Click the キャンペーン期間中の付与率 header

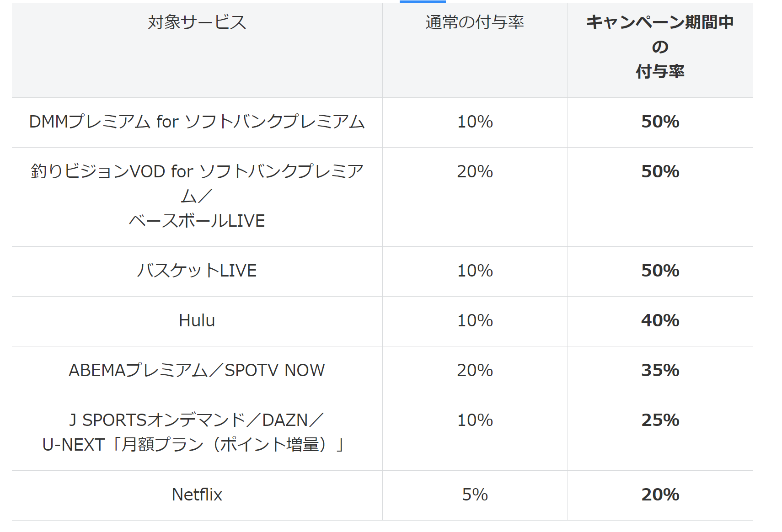click(x=659, y=47)
